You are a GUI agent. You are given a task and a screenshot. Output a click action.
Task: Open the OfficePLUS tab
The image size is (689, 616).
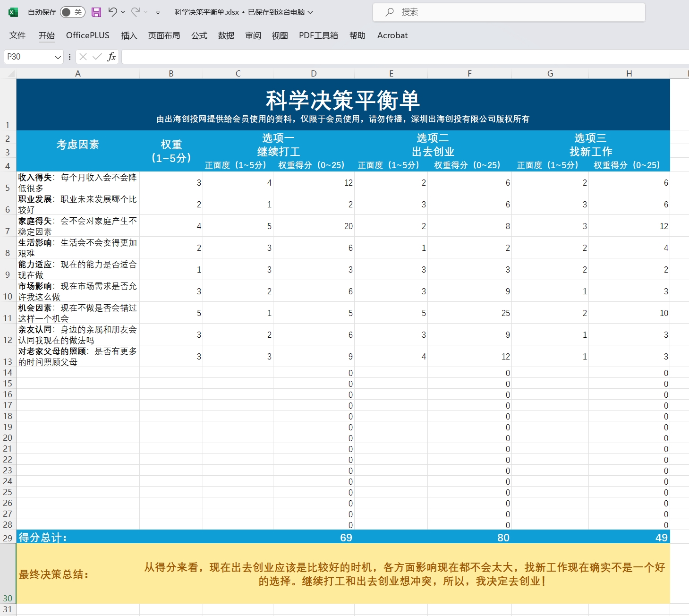pos(88,35)
